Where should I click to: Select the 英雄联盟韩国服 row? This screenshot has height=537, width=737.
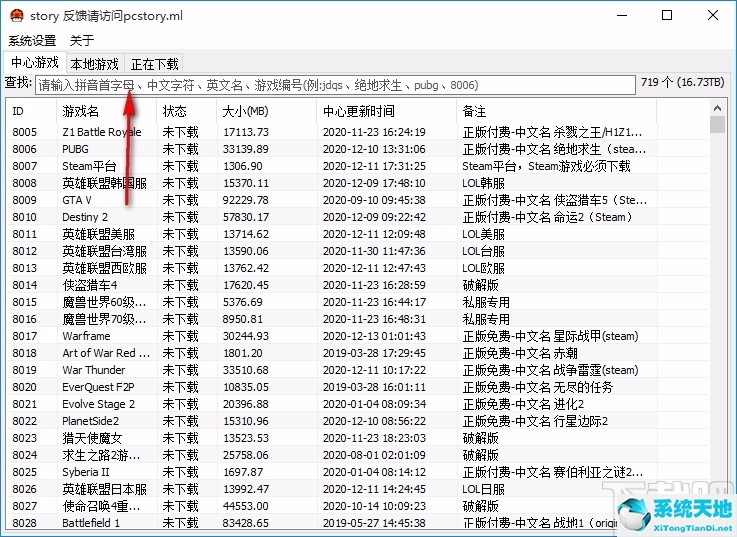358,183
